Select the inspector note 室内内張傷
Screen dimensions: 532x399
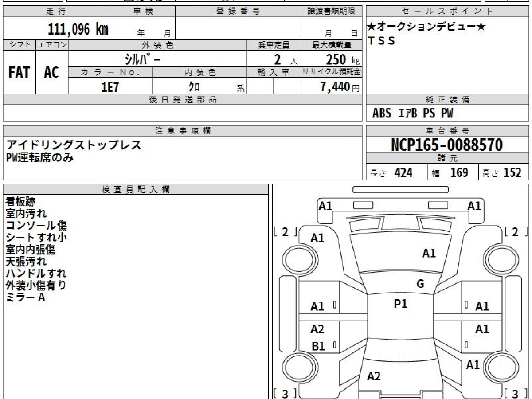[x=31, y=250]
